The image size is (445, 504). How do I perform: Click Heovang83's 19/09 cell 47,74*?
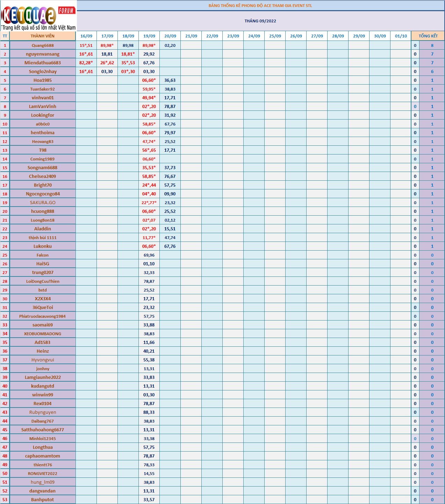pos(149,142)
